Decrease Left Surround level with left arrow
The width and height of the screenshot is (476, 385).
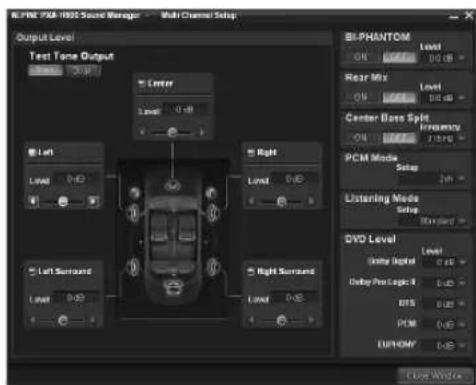[33, 320]
